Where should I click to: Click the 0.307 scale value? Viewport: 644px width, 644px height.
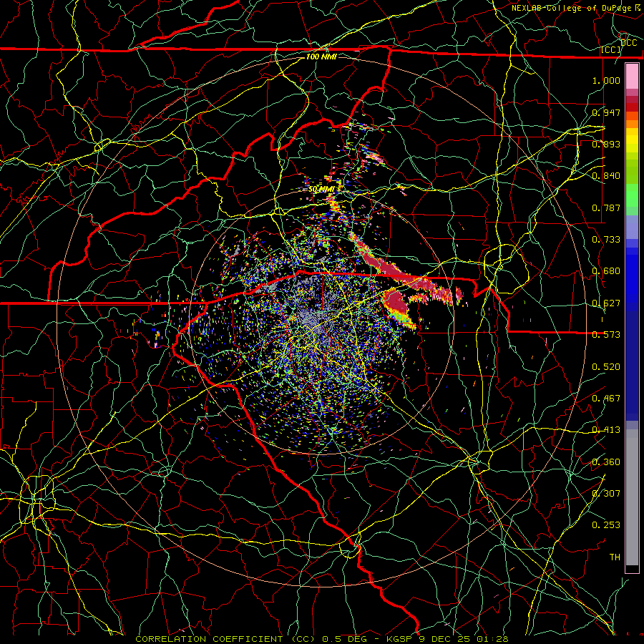click(x=606, y=494)
